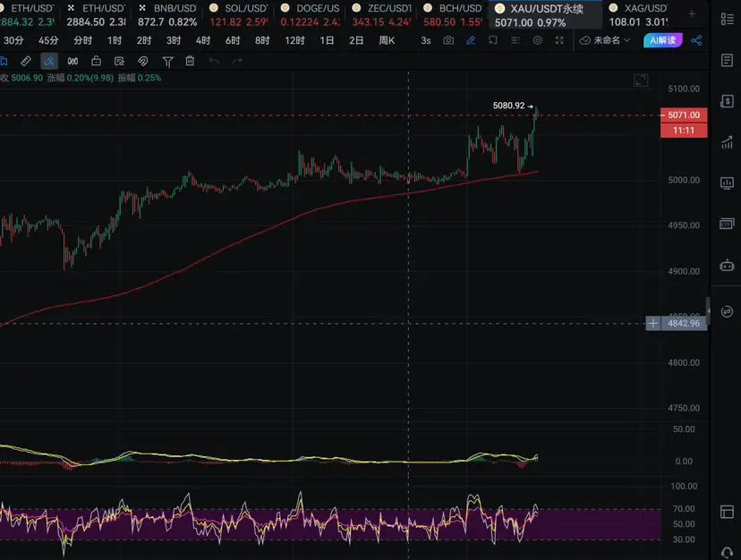Switch to the 1日 daily chart
This screenshot has width=741, height=560.
click(327, 40)
